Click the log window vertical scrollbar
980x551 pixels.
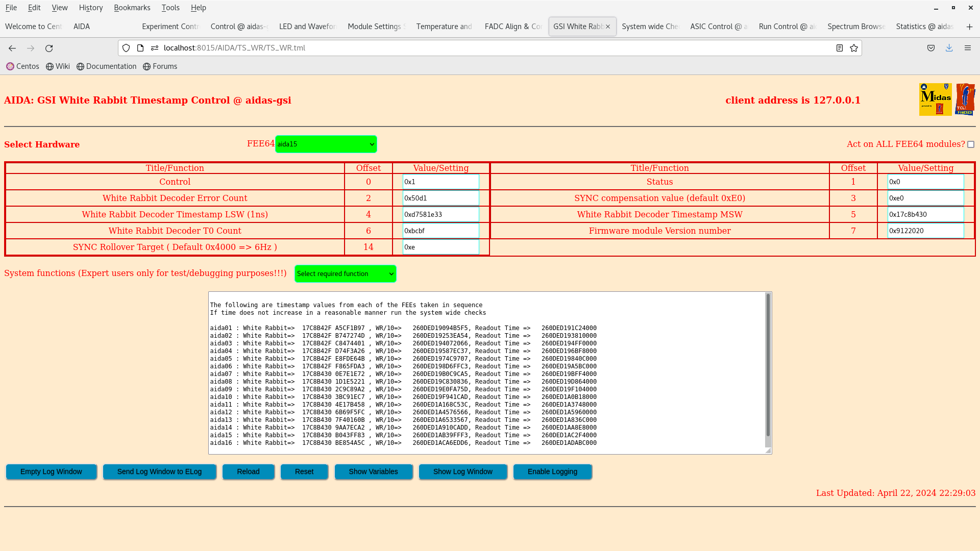(768, 365)
